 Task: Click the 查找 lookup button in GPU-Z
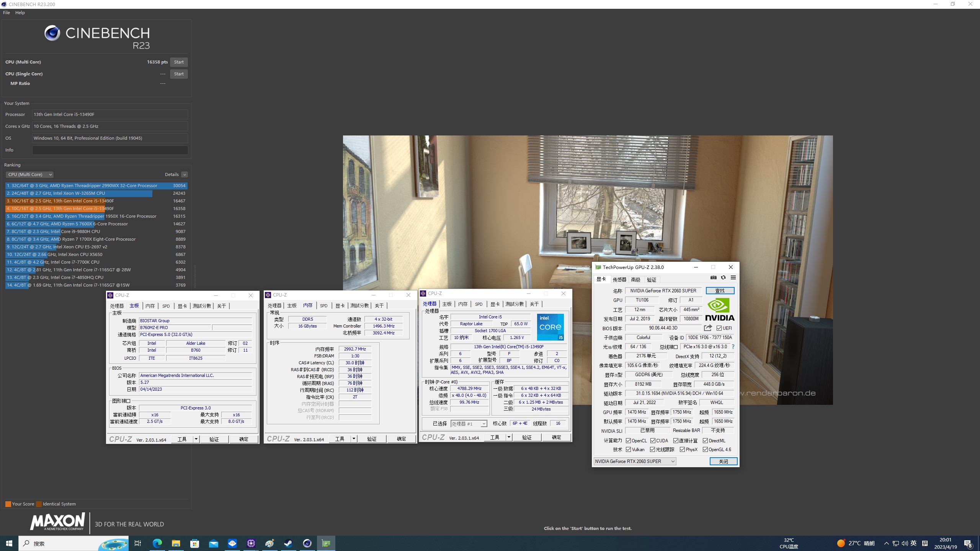720,290
